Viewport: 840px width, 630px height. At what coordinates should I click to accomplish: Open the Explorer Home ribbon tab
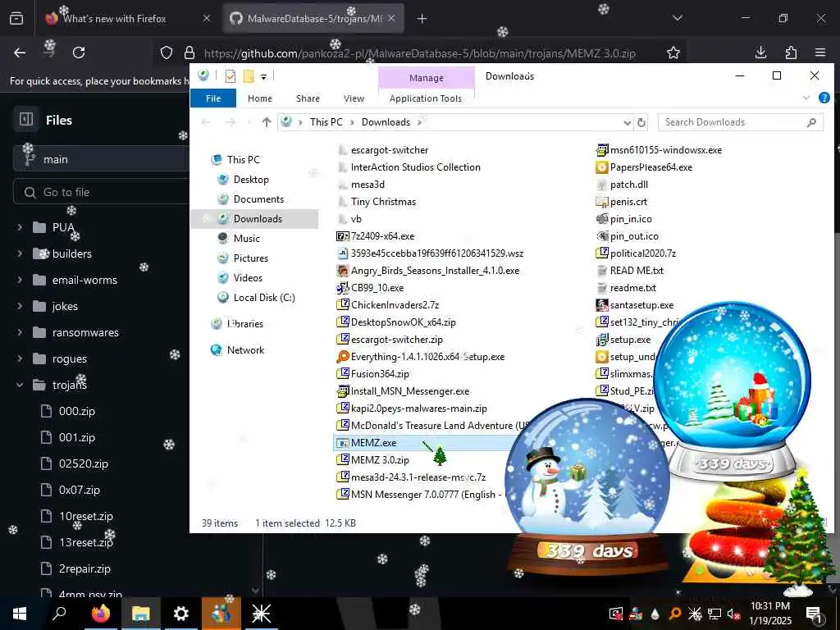(260, 98)
